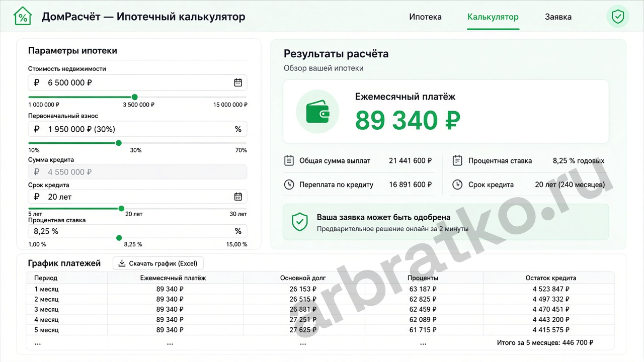Click the percent icon in Первоначальный взнос field
The image size is (644, 362).
point(238,129)
